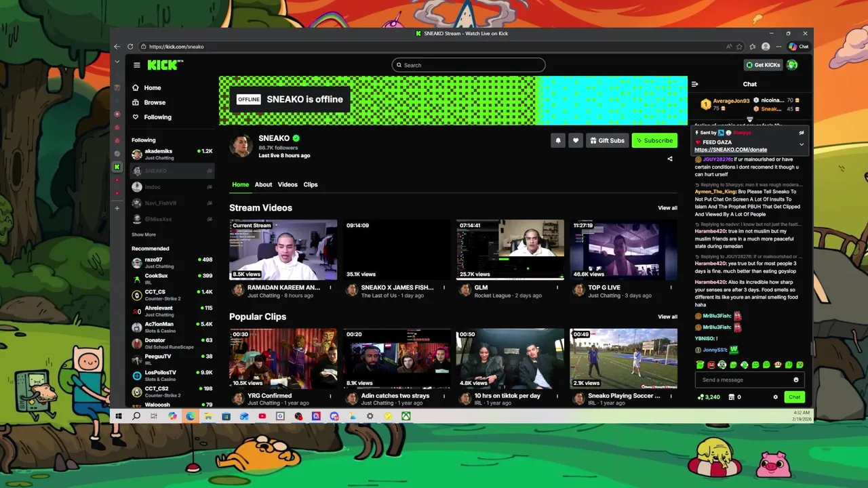Play the Sneako Playing Soccer clip thumbnail

pos(624,359)
